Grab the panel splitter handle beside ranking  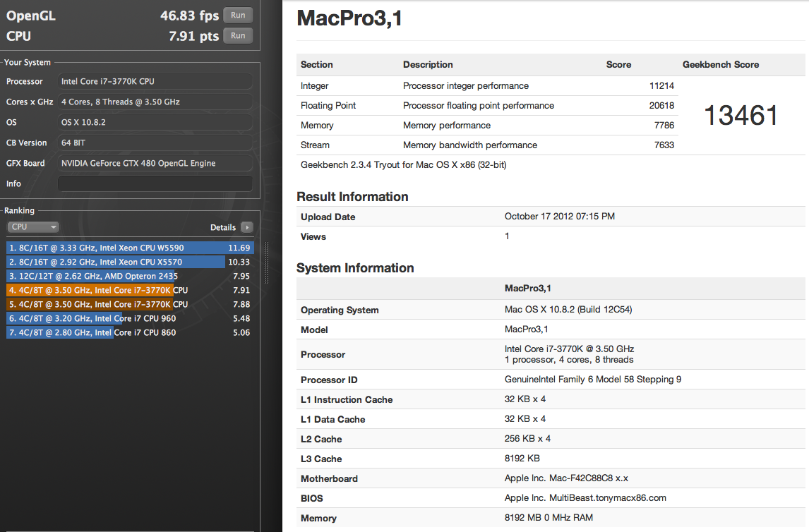point(266,262)
